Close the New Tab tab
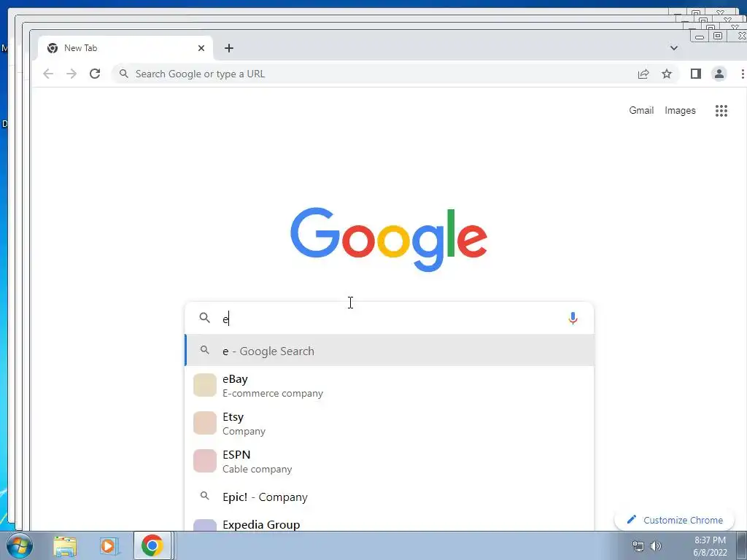 coord(201,48)
